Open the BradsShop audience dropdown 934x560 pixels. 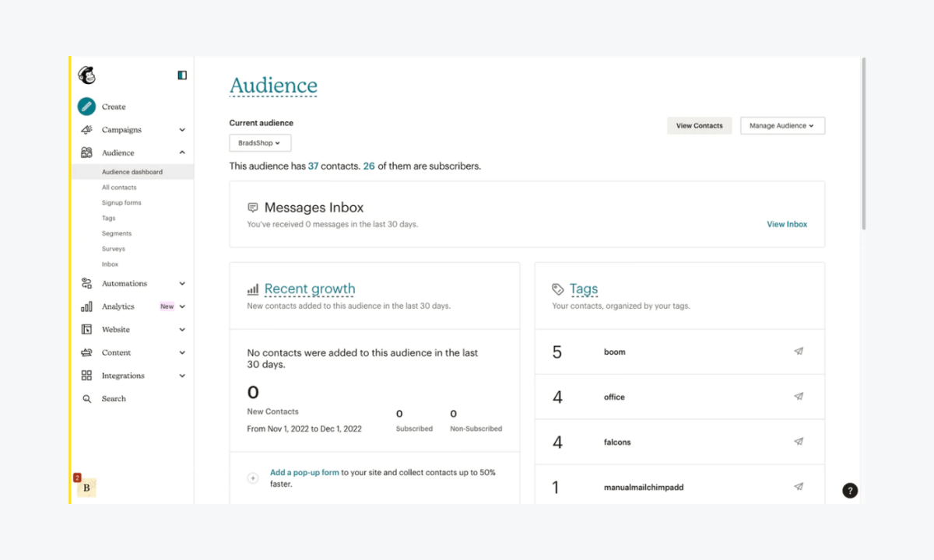click(x=260, y=143)
